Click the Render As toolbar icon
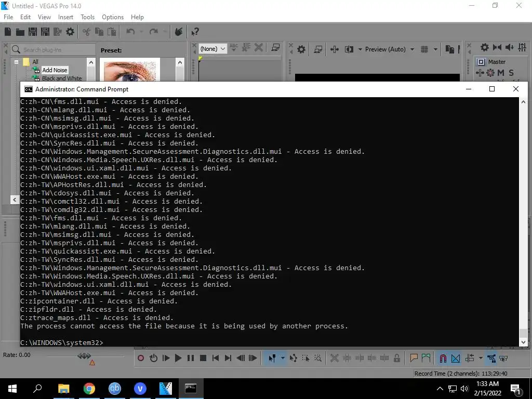This screenshot has width=532, height=399. (x=58, y=32)
